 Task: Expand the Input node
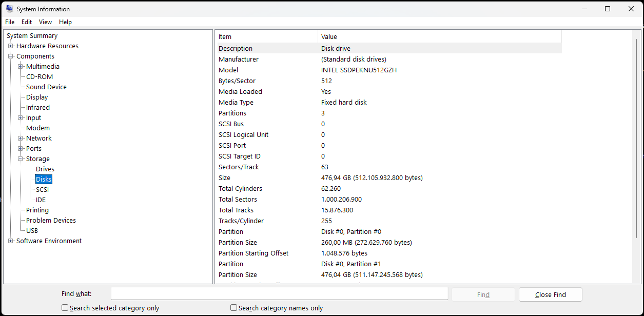[21, 117]
